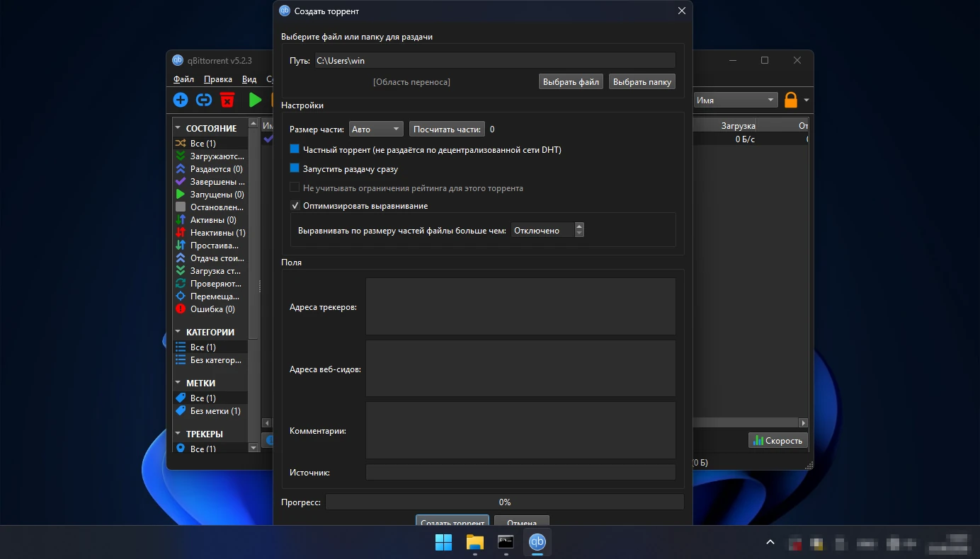Collapse the МЕТКИ section in sidebar

point(178,383)
